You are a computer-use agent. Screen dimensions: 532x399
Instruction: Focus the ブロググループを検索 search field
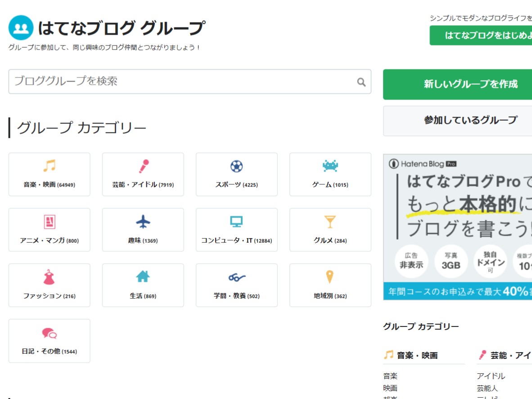(x=189, y=82)
